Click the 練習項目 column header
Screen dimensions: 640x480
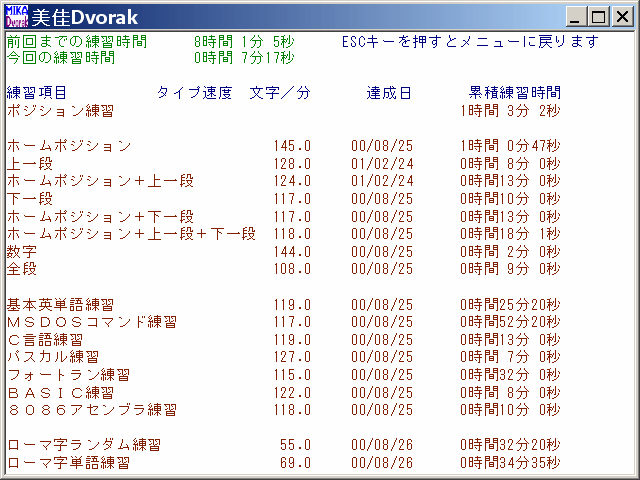tap(37, 93)
